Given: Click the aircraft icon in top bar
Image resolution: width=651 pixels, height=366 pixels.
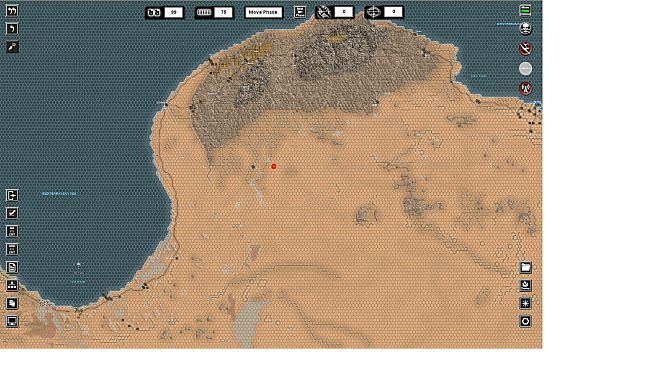Looking at the screenshot, I should pyautogui.click(x=324, y=12).
